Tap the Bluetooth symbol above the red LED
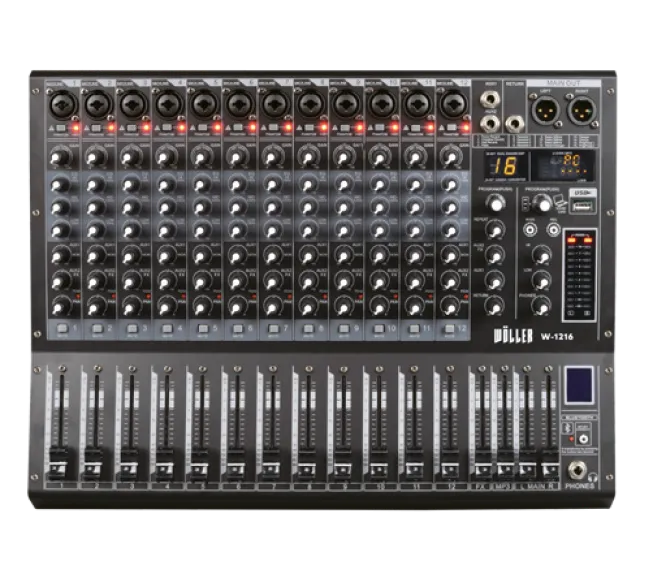This screenshot has height=587, width=653. coord(568,428)
